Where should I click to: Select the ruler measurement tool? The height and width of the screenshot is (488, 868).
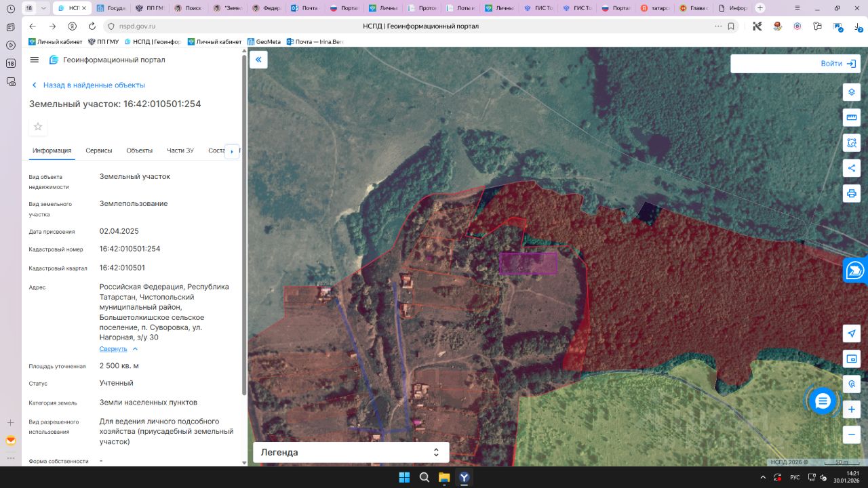[852, 117]
